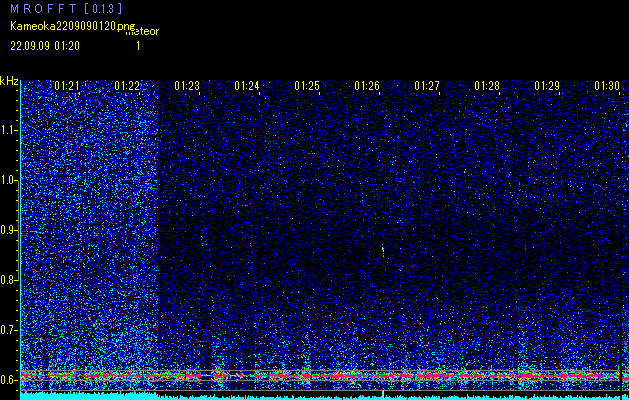Viewport: 629px width, 400px height.
Task: Click the 01:29 time axis label
Action: point(547,86)
